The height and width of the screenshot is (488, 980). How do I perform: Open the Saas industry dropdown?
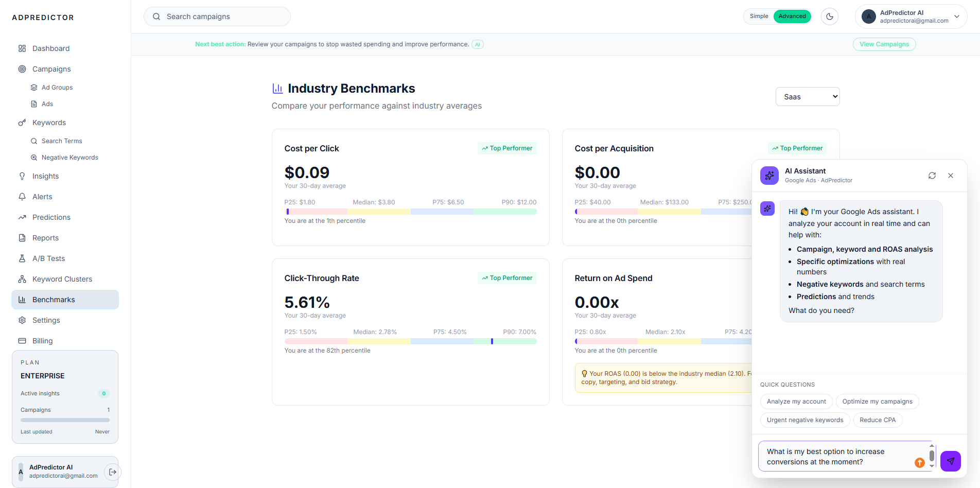807,97
